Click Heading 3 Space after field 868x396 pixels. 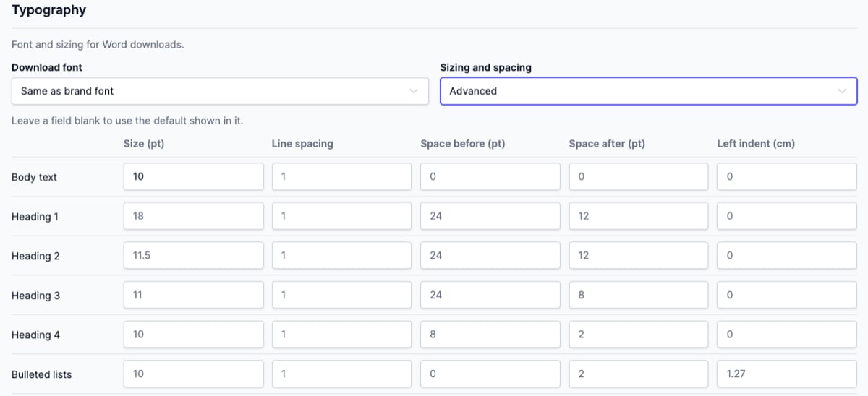(639, 295)
